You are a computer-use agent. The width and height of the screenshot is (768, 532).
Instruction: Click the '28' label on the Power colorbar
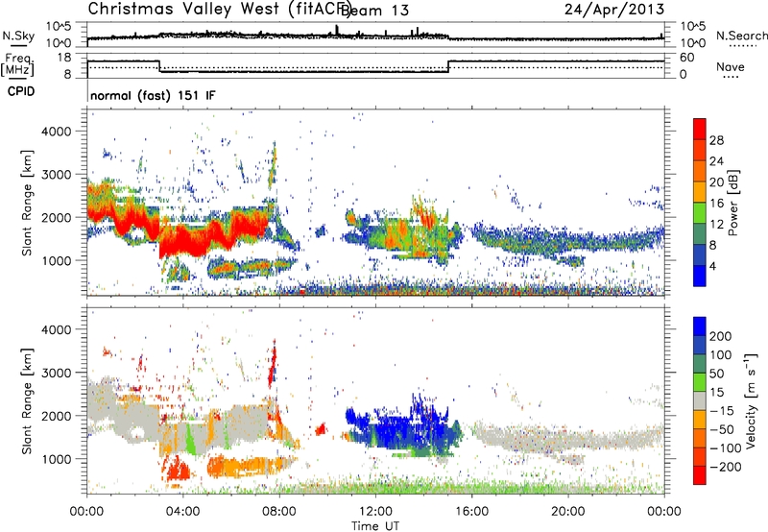[x=716, y=140]
